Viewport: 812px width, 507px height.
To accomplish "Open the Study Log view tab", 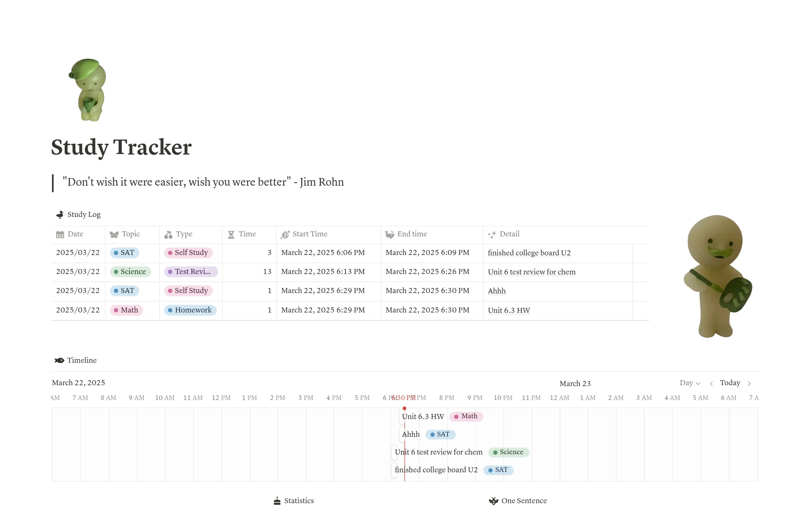I will click(x=84, y=214).
